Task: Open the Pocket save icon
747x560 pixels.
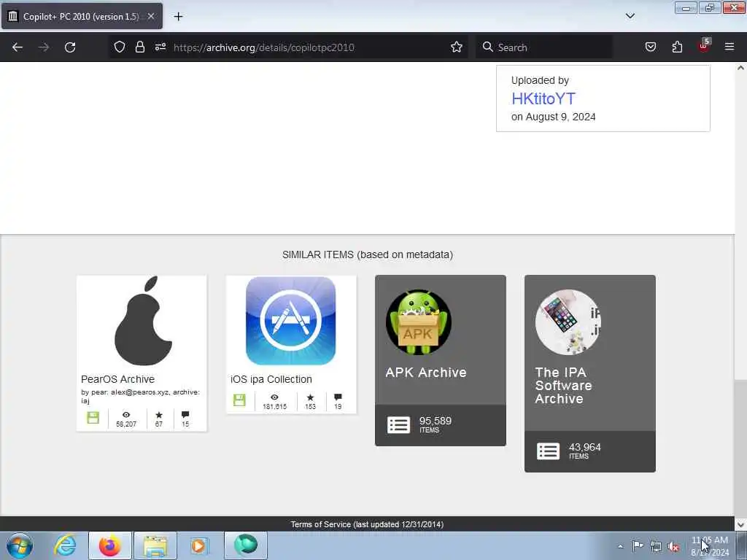Action: point(650,47)
